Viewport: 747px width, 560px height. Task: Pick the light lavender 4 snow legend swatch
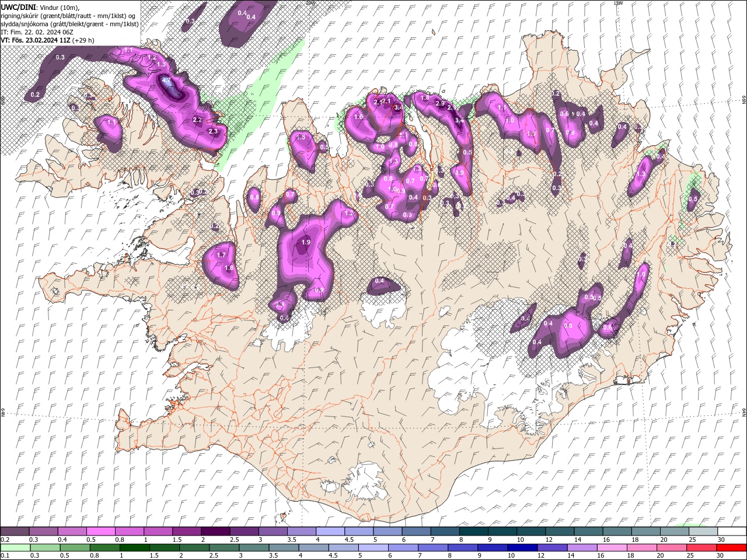tap(330, 531)
